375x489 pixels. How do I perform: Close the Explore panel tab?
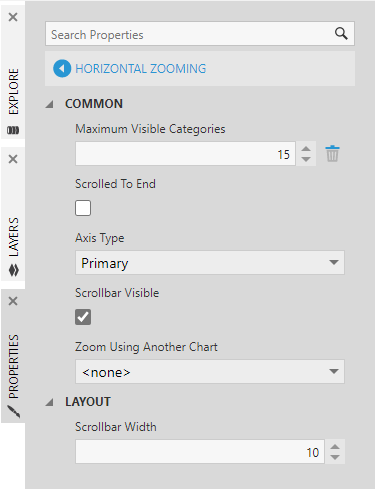13,17
